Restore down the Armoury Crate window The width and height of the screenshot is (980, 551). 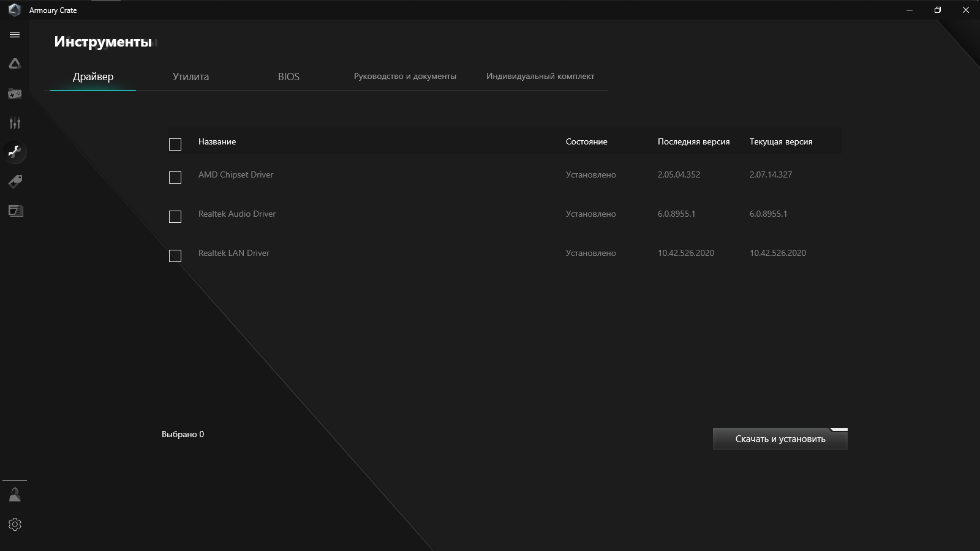[938, 10]
